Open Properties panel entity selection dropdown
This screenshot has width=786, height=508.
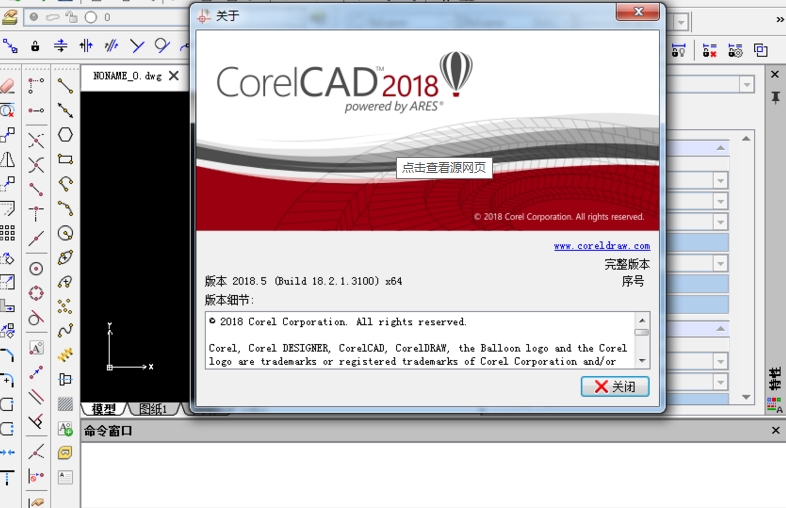pyautogui.click(x=746, y=85)
